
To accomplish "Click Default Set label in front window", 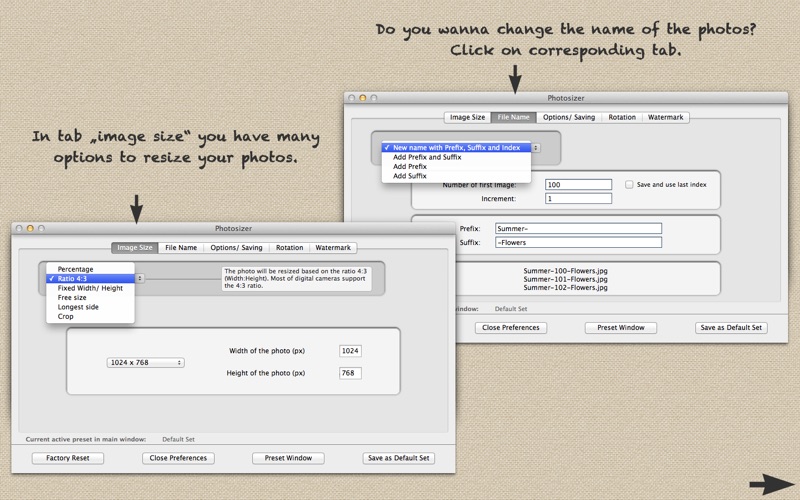I will pyautogui.click(x=179, y=439).
